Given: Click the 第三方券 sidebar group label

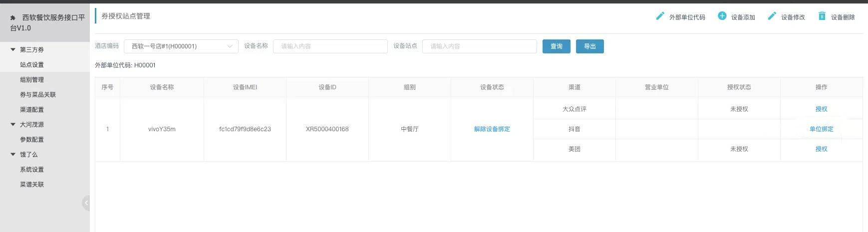Looking at the screenshot, I should [x=32, y=50].
